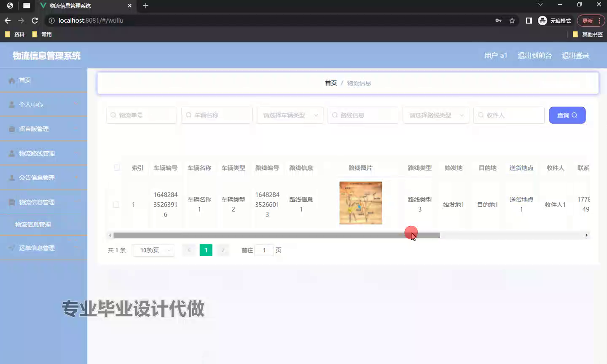Focus the 路线信息 search field
The image size is (607, 364).
363,115
